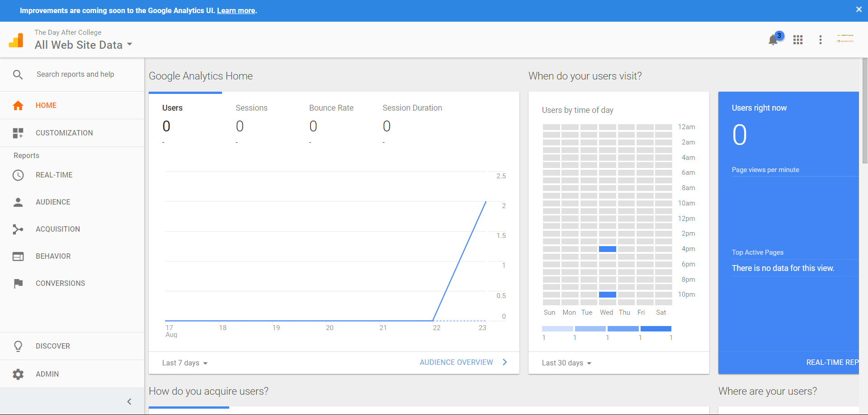Open the notifications bell icon

tap(773, 40)
